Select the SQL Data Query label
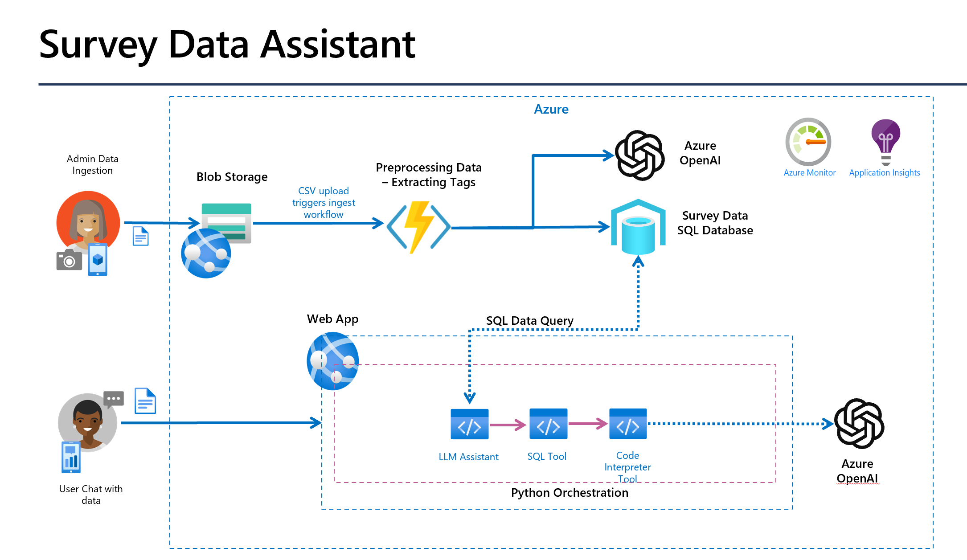967x560 pixels. coord(529,321)
